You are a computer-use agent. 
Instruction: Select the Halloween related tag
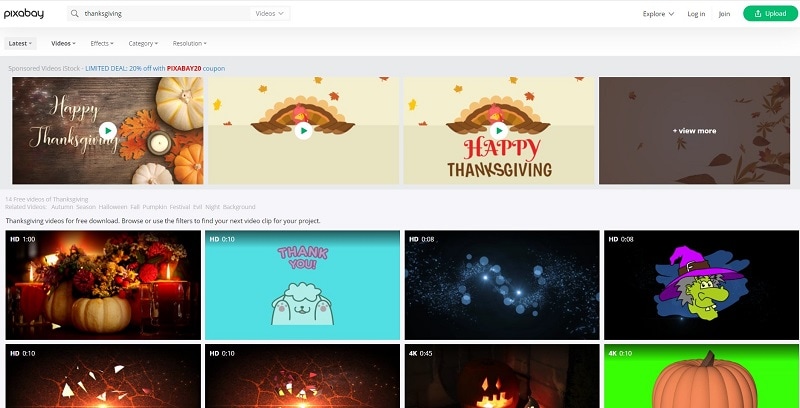[113, 207]
